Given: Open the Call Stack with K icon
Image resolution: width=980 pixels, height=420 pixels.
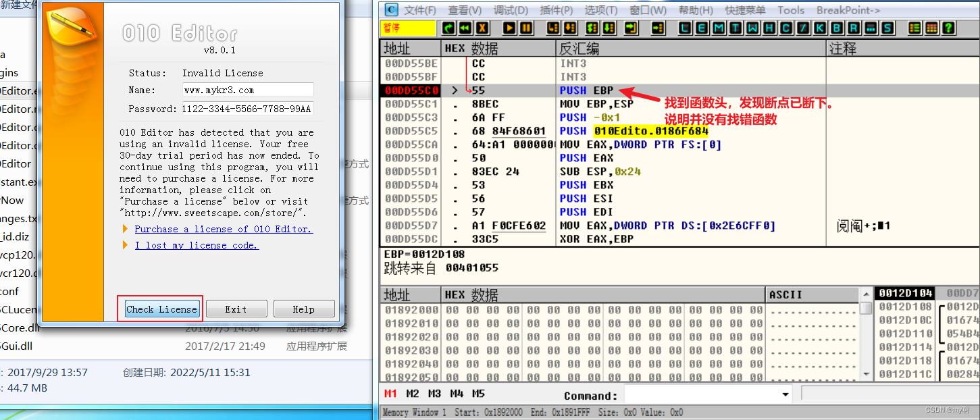Looking at the screenshot, I should [x=819, y=28].
